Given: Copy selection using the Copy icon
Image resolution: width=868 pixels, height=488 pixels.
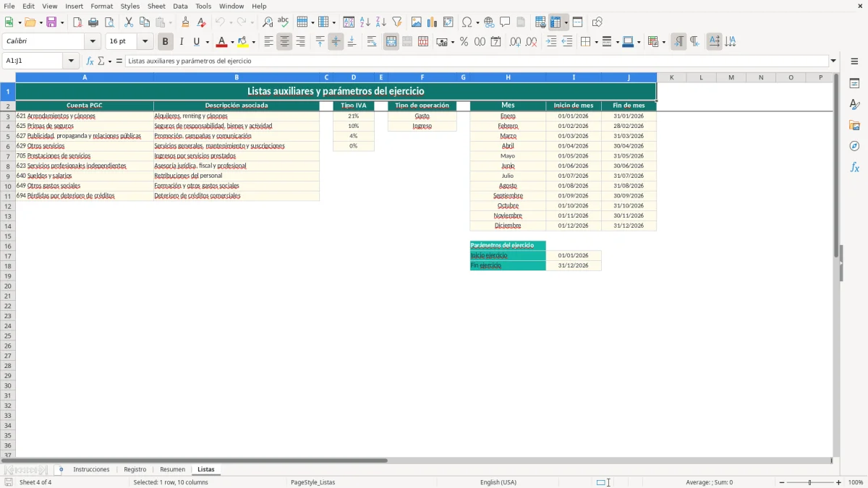Looking at the screenshot, I should coord(145,22).
